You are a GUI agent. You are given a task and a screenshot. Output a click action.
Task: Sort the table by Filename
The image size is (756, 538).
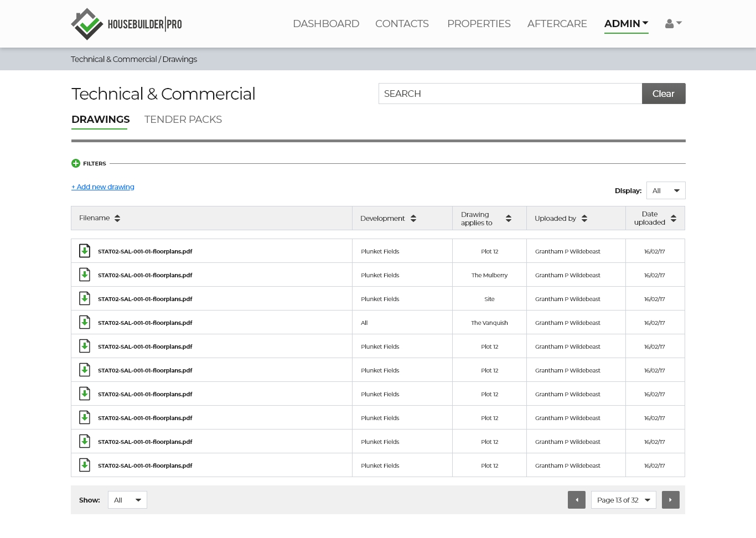tap(117, 218)
